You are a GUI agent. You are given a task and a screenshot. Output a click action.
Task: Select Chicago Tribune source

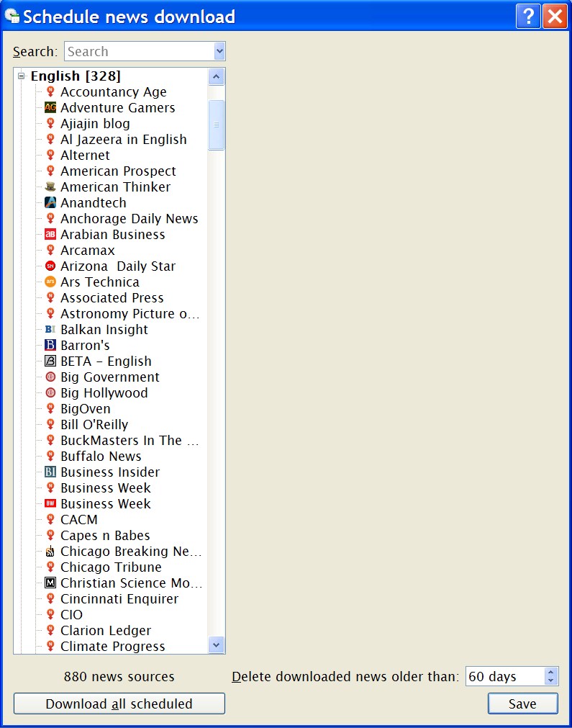coord(111,567)
